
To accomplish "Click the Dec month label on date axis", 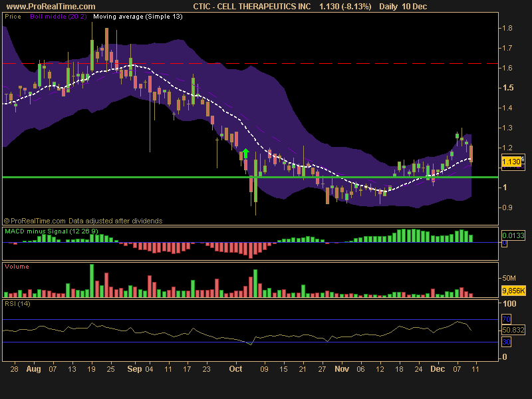I will tap(438, 369).
